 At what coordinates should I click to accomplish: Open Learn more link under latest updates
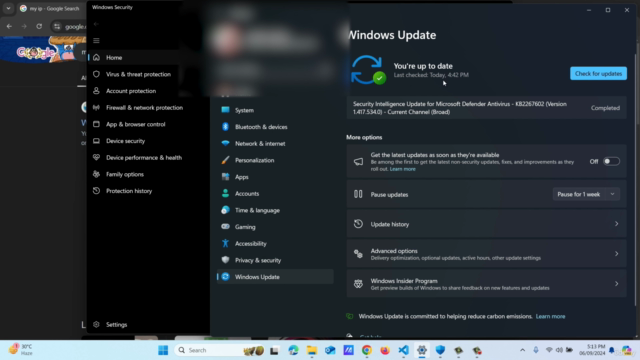pyautogui.click(x=402, y=169)
